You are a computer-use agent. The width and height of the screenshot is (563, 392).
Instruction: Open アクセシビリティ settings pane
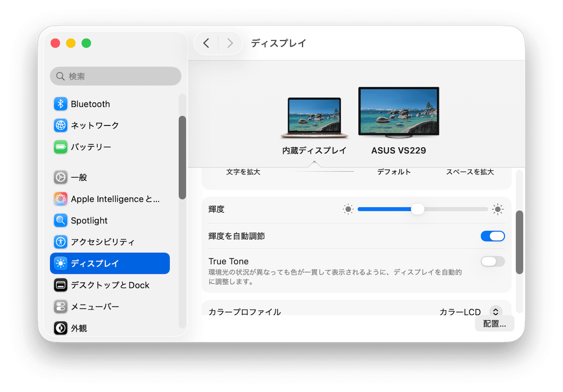click(110, 242)
